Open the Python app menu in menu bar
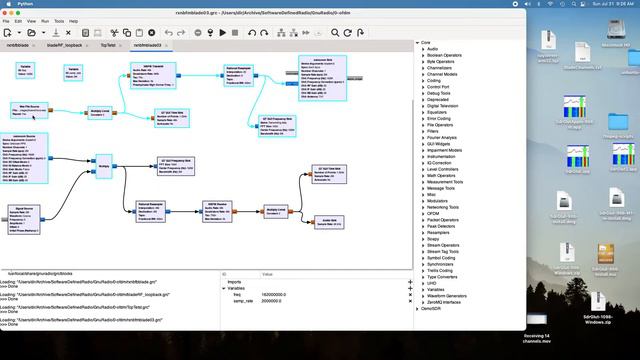640x360 pixels. pyautogui.click(x=25, y=4)
